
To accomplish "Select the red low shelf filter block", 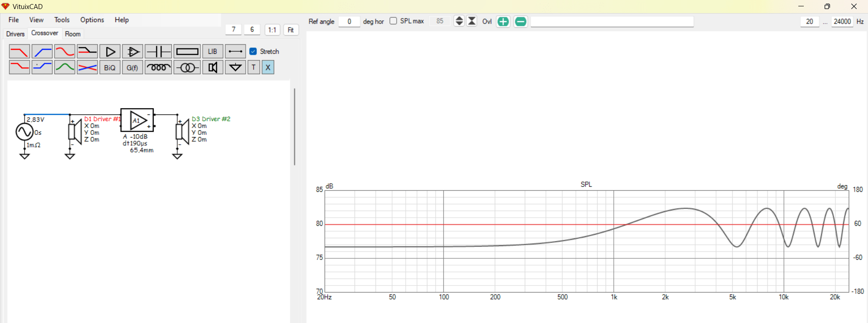I will 19,67.
